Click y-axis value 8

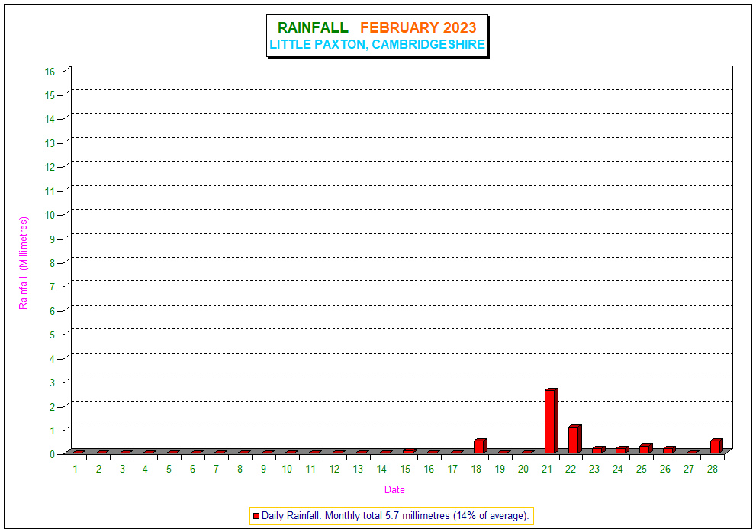[x=53, y=263]
